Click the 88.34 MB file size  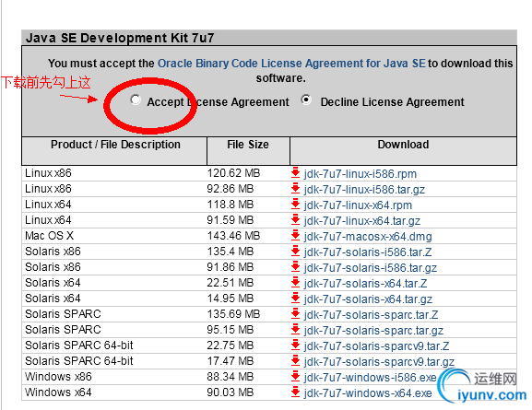(231, 377)
